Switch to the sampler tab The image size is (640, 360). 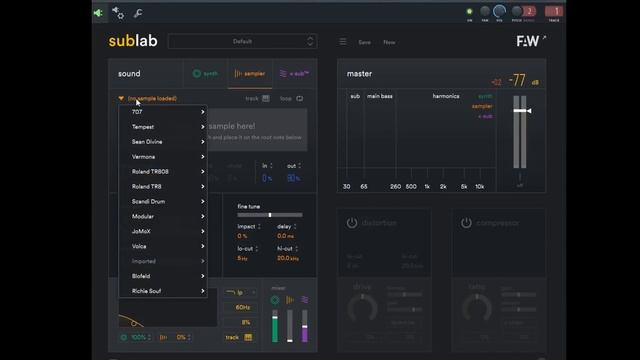[250, 74]
